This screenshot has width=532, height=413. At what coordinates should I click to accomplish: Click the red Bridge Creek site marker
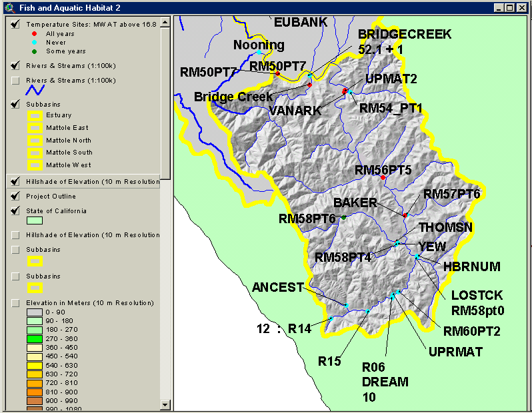click(x=309, y=85)
